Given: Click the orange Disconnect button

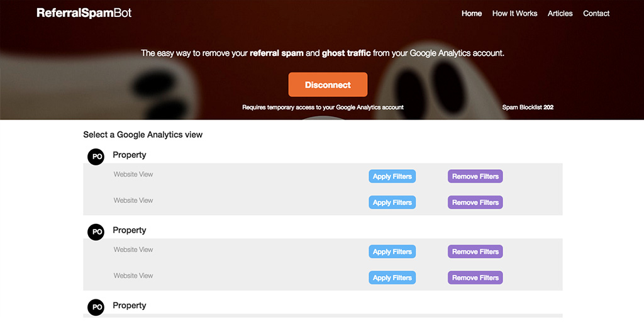Looking at the screenshot, I should point(328,85).
